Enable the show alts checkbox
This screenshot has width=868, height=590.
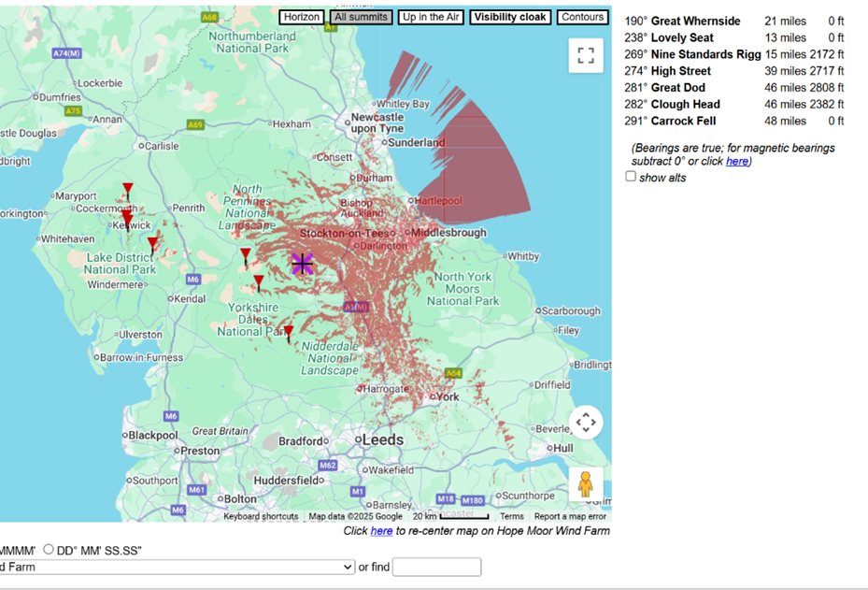(x=631, y=177)
